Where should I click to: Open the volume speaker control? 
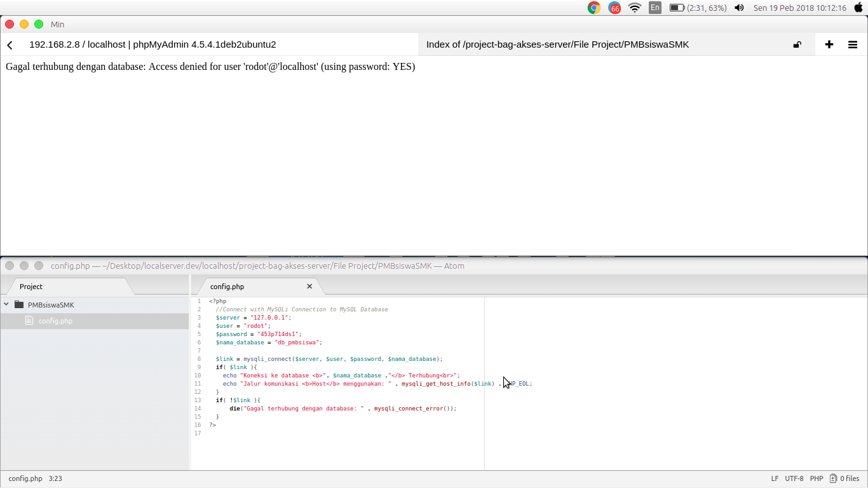739,8
